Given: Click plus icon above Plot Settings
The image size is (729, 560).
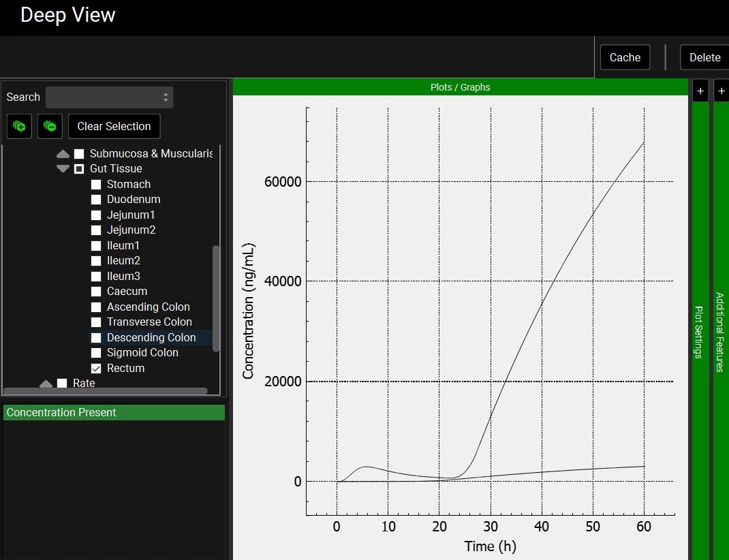Looking at the screenshot, I should (700, 91).
